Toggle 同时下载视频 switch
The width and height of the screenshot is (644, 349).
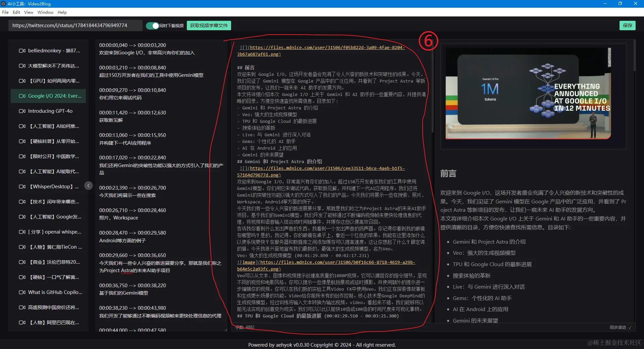pyautogui.click(x=152, y=26)
